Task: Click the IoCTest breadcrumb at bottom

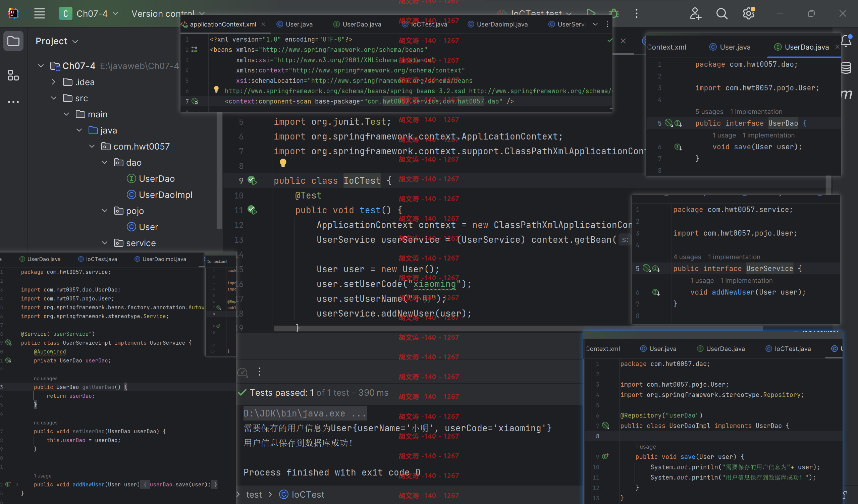Action: coord(301,495)
